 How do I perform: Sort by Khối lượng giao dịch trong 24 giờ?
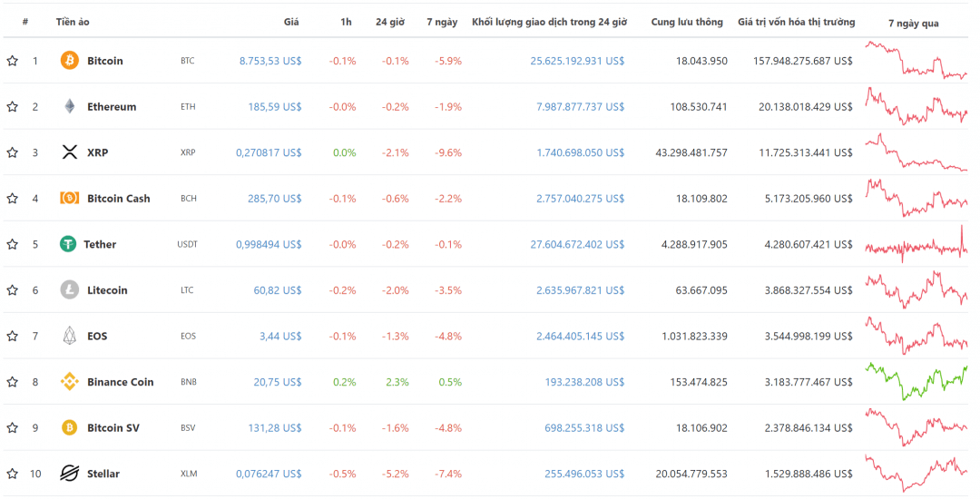549,22
